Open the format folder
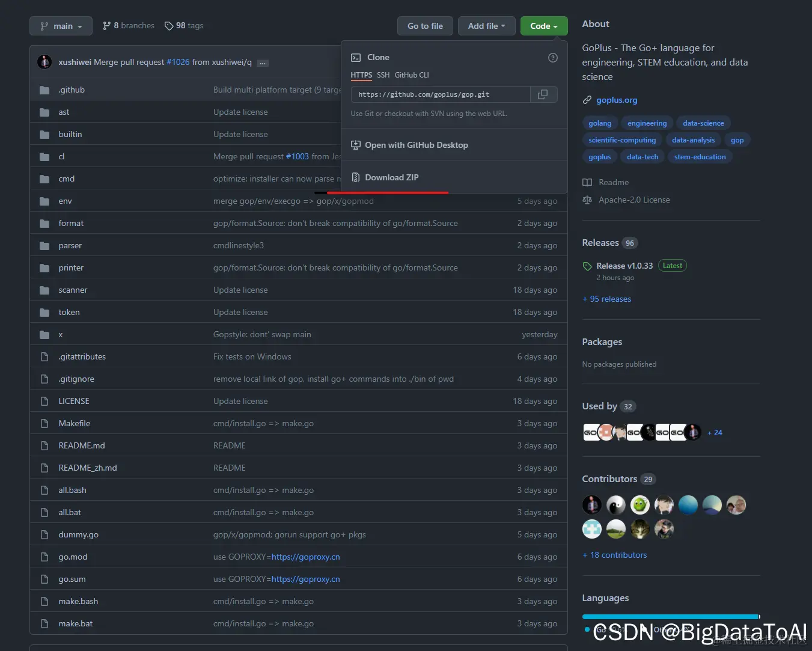The image size is (812, 651). (x=71, y=223)
